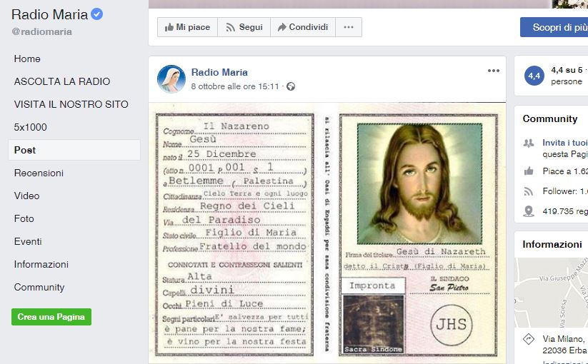Open the post options three-dot menu

[x=494, y=71]
